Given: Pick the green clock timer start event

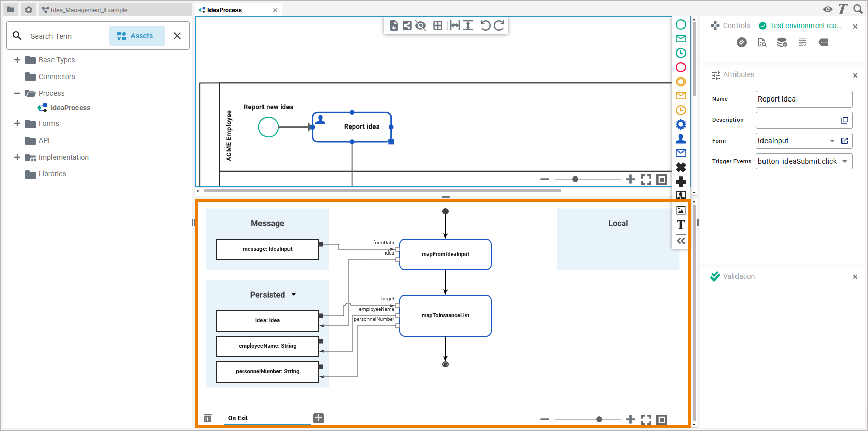Looking at the screenshot, I should [681, 53].
